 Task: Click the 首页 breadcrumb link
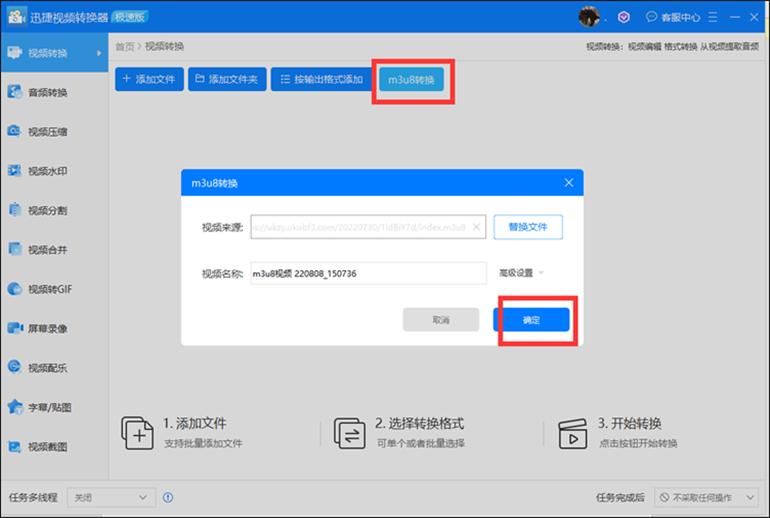pos(124,46)
